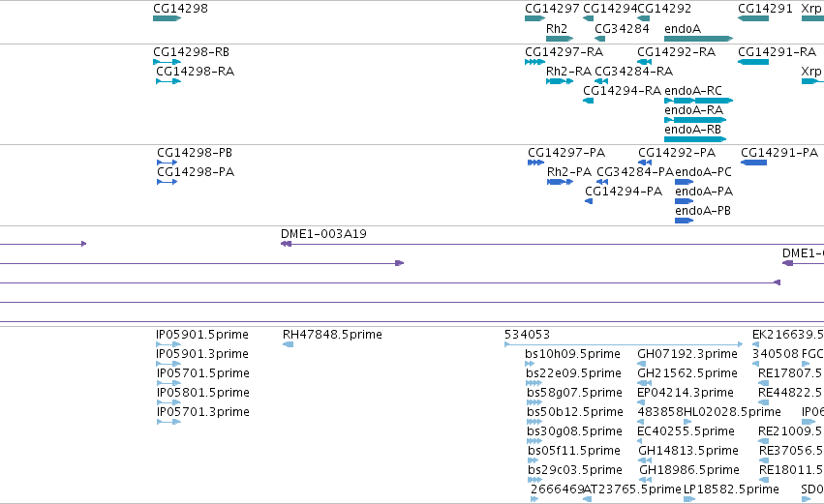Click transcript CG14292-RA
Screen dimensions: 824x504
click(x=644, y=62)
